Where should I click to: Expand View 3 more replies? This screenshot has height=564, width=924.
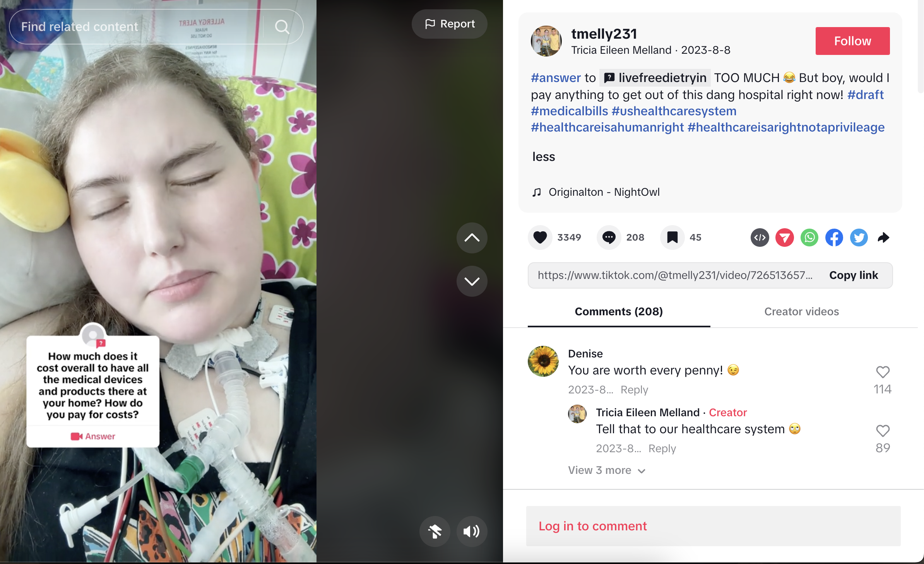click(607, 470)
